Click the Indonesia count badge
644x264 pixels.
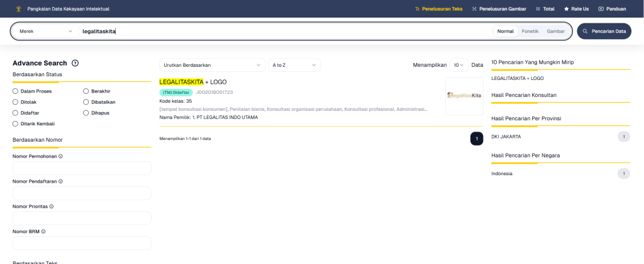coord(623,173)
